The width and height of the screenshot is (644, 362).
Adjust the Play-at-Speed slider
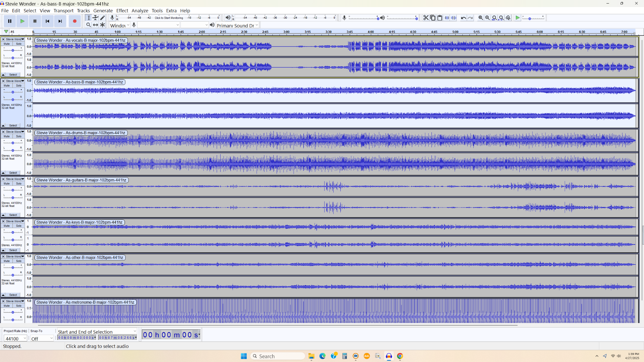533,18
